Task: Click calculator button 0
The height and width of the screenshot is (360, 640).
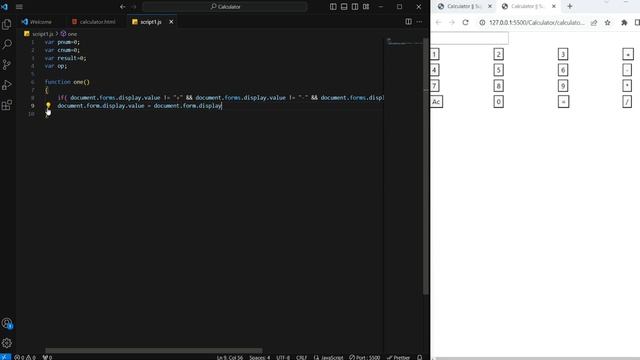Action: [498, 102]
